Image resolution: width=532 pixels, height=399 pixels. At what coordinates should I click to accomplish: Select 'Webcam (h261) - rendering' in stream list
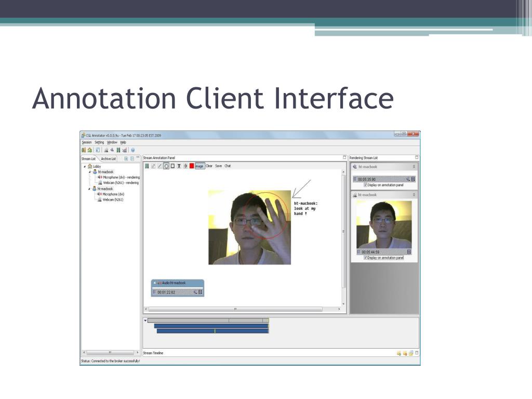point(121,183)
